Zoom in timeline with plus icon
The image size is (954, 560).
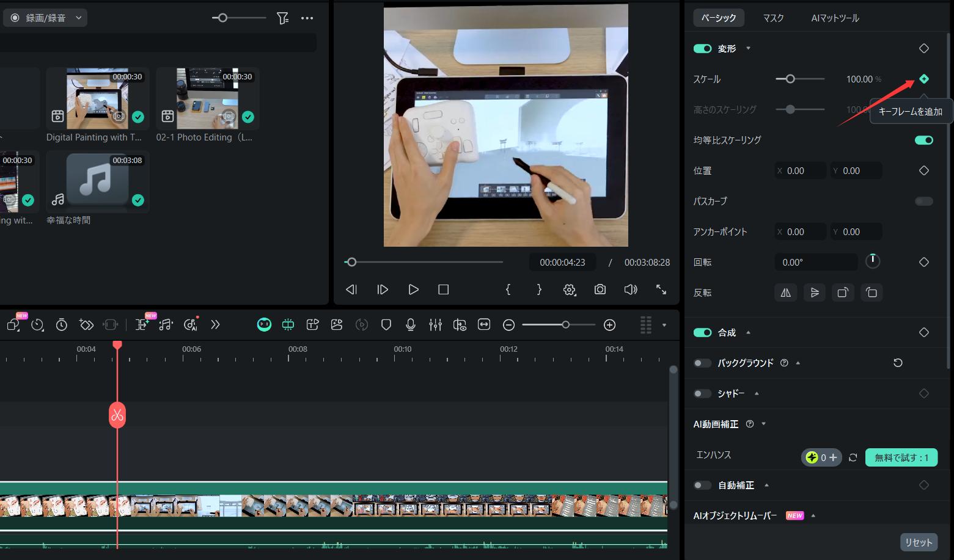pos(609,325)
